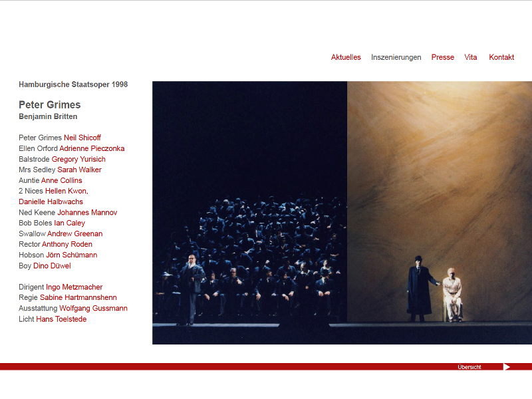The image size is (532, 399).
Task: Click the name Neil Shicoff
Action: point(82,138)
